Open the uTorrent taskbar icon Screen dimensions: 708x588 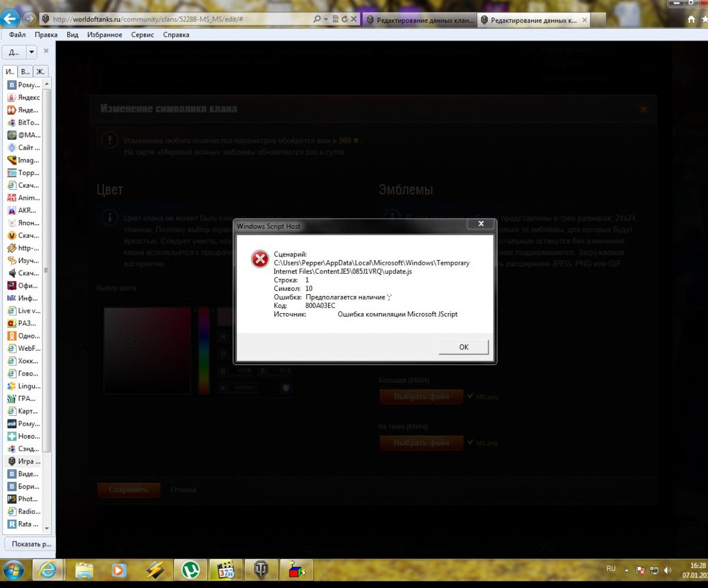(190, 570)
